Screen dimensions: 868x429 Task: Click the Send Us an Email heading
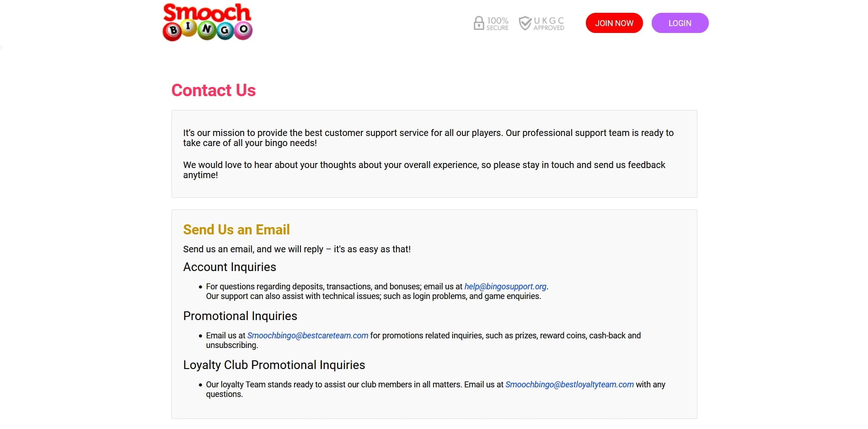pos(236,229)
